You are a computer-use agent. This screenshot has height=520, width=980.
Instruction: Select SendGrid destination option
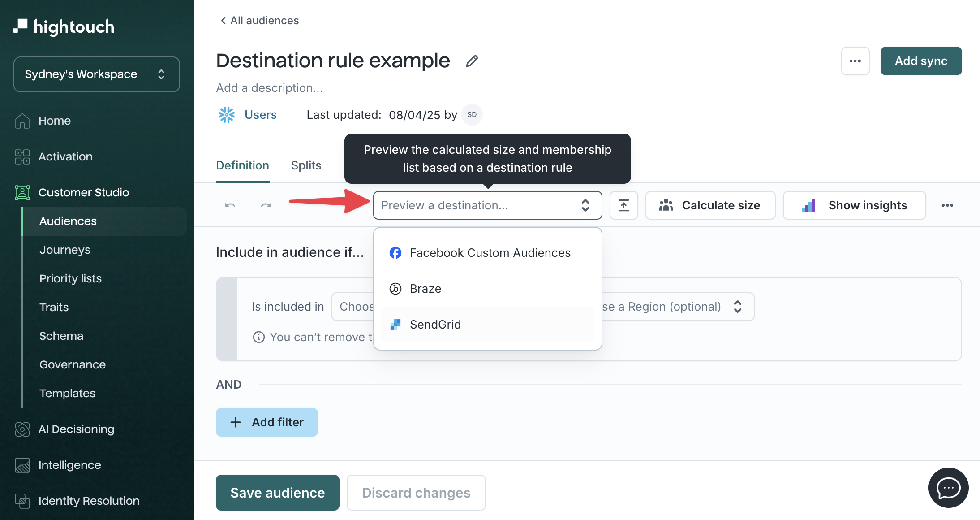pos(487,325)
